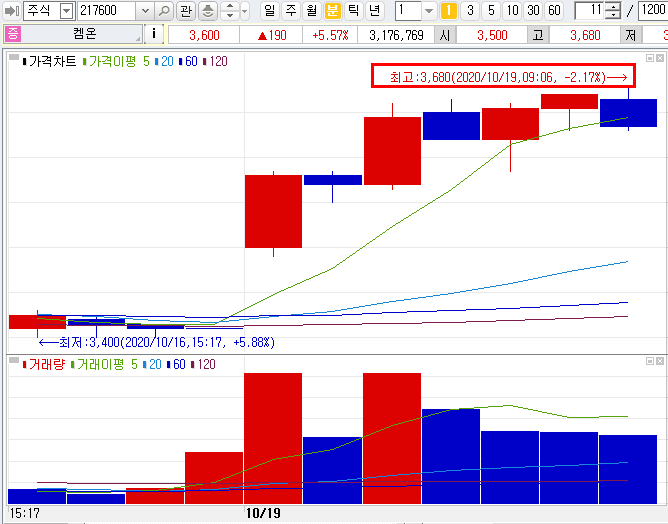
Task: Select the 10-minute interval button
Action: 512,10
